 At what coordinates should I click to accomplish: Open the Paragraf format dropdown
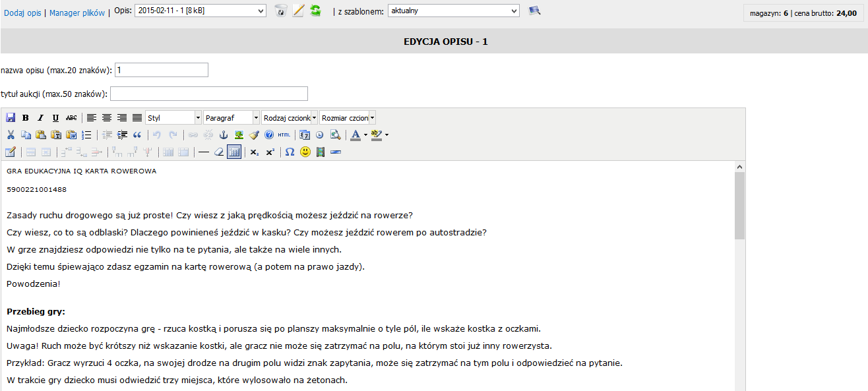(x=232, y=118)
